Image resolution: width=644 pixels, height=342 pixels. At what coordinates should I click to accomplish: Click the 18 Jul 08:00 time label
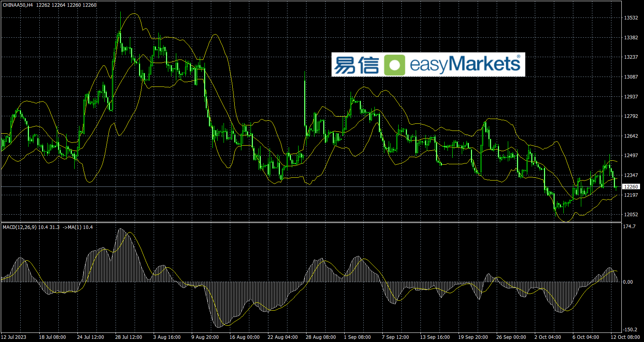pos(52,337)
